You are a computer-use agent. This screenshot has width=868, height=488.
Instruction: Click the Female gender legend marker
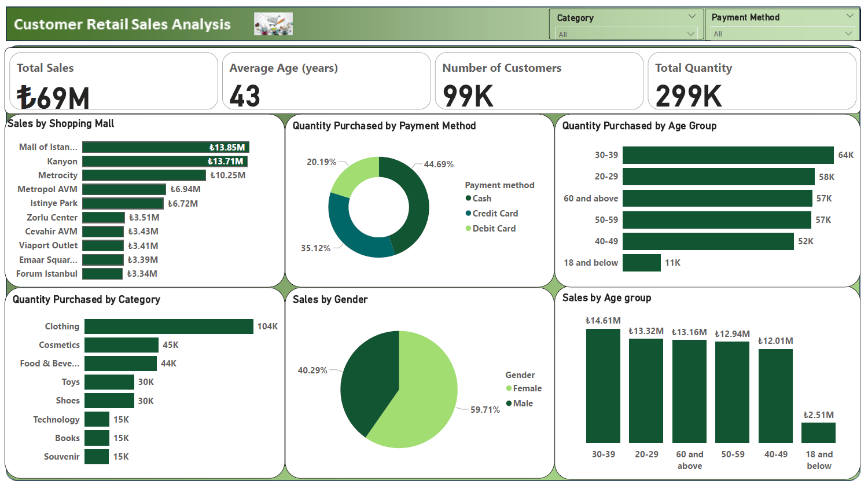pyautogui.click(x=509, y=388)
